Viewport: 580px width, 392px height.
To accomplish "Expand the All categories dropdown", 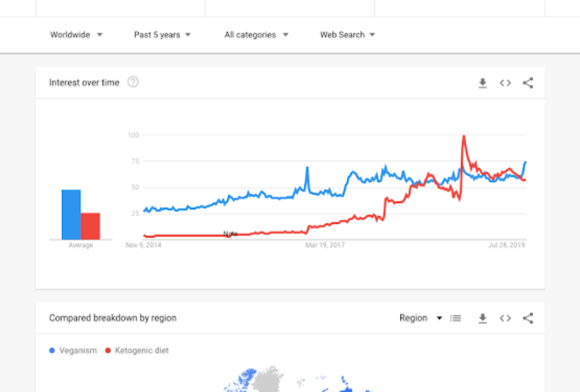I will (256, 35).
